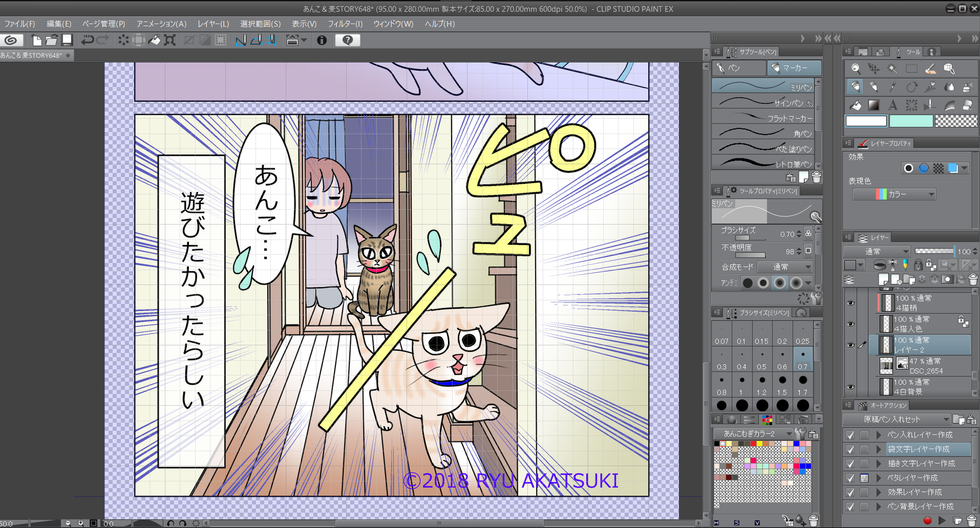Open the 編集(E) menu
980x528 pixels.
click(59, 24)
